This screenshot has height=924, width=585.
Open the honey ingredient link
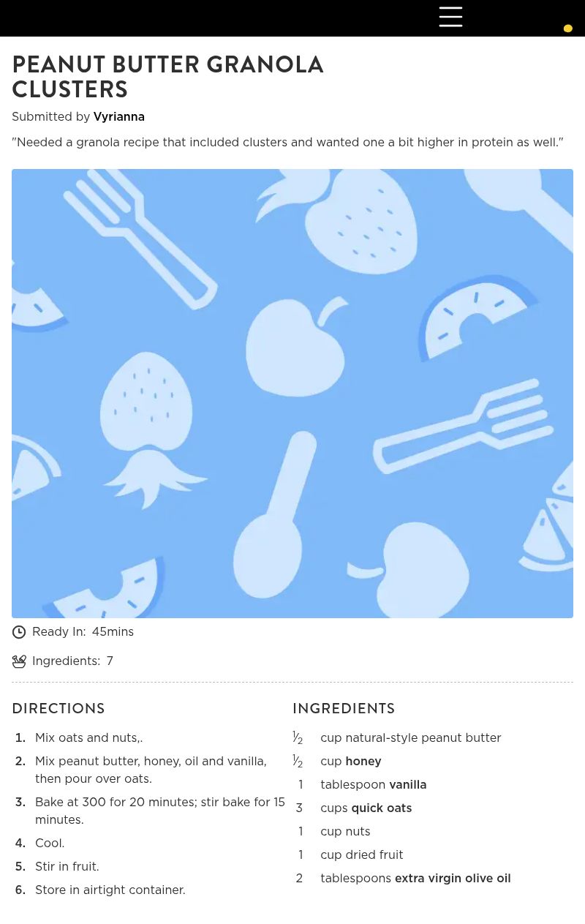point(363,762)
